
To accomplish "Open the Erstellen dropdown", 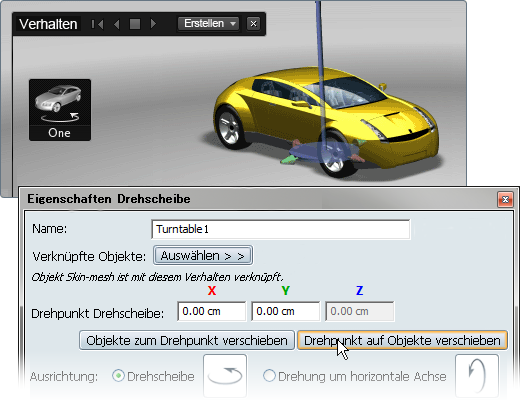I will click(x=208, y=24).
